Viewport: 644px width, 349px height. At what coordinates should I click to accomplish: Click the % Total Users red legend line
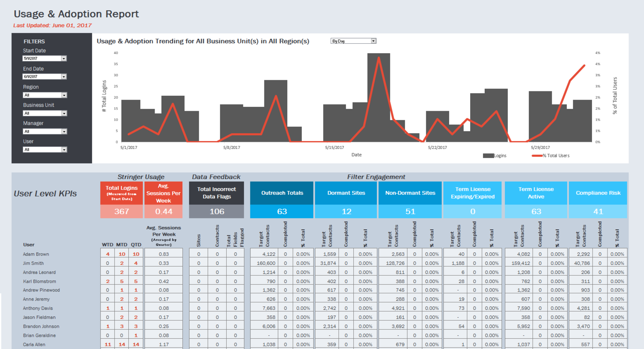click(537, 156)
